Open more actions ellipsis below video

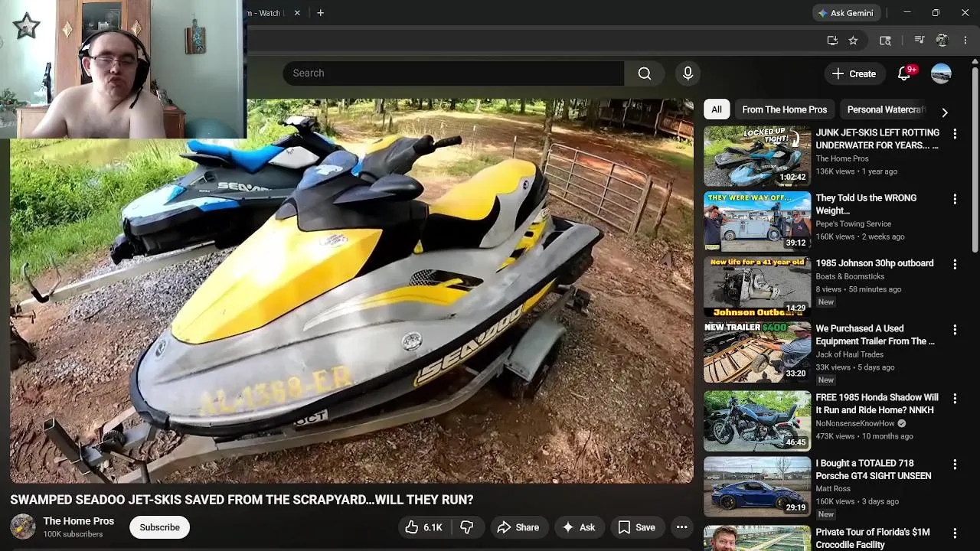point(681,527)
